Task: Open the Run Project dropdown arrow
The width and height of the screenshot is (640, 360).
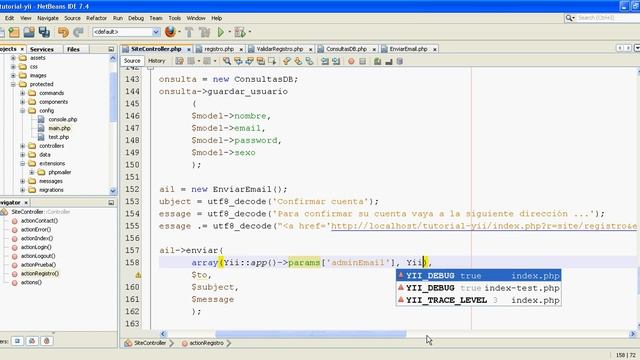Action: [x=229, y=32]
